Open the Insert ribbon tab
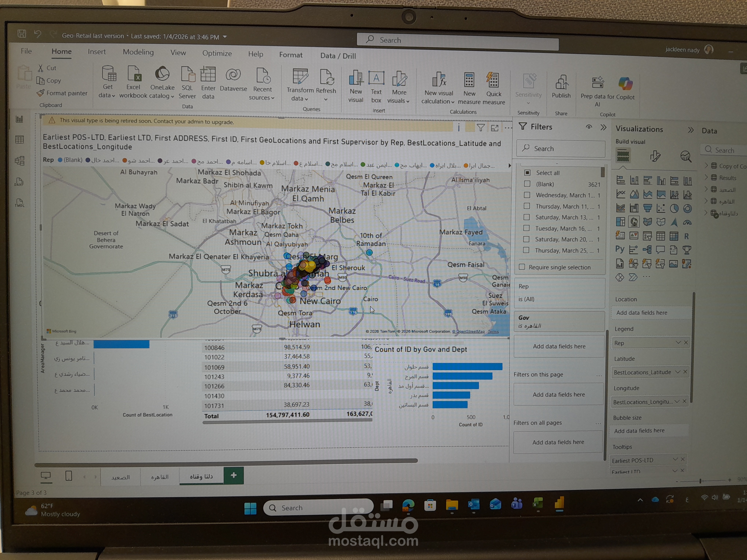Screen dimensions: 747x560 point(97,52)
